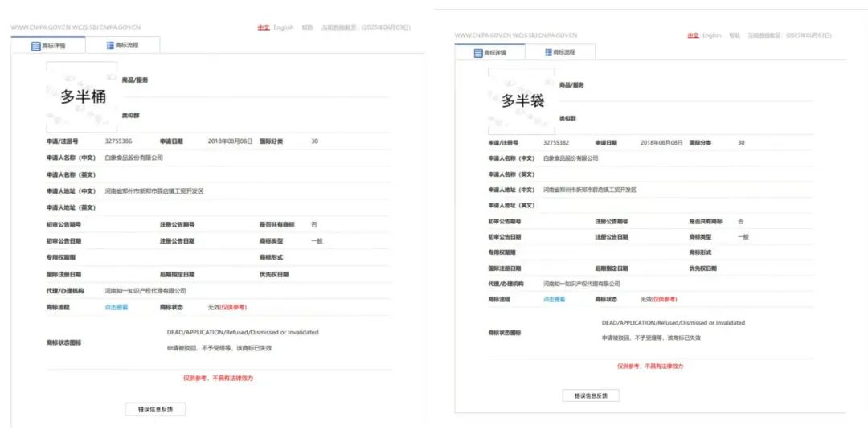This screenshot has width=868, height=434.
Task: Click red 仅供参考,不具有法律效力 notice in 多半桶 page
Action: click(x=218, y=378)
